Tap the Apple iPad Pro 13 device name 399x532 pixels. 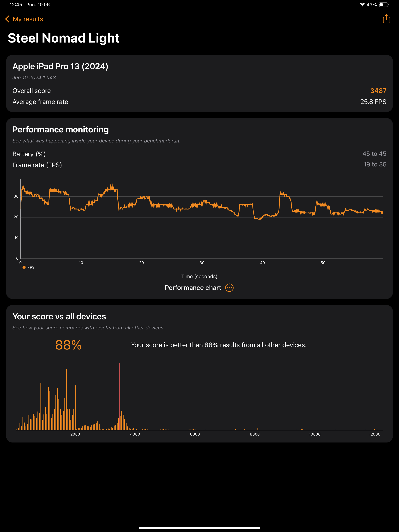pyautogui.click(x=60, y=66)
